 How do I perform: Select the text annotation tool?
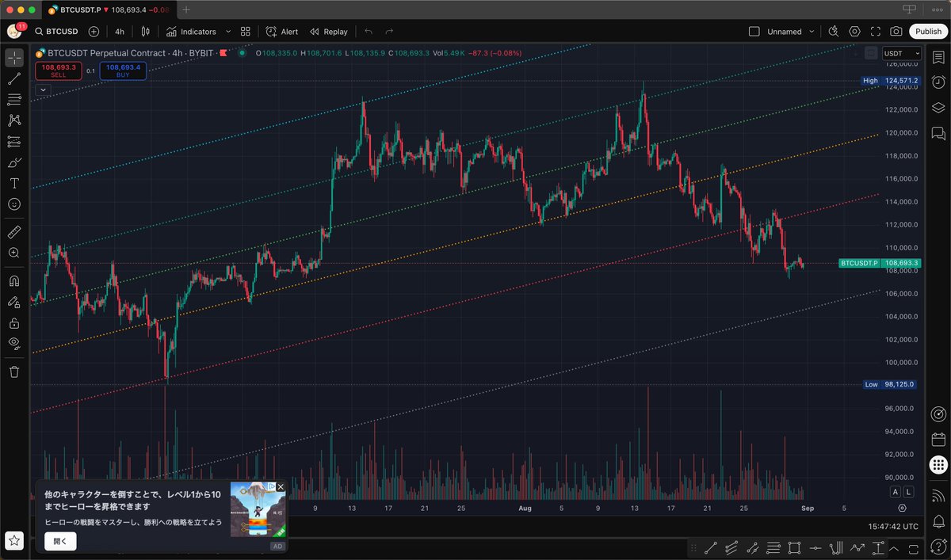[14, 183]
